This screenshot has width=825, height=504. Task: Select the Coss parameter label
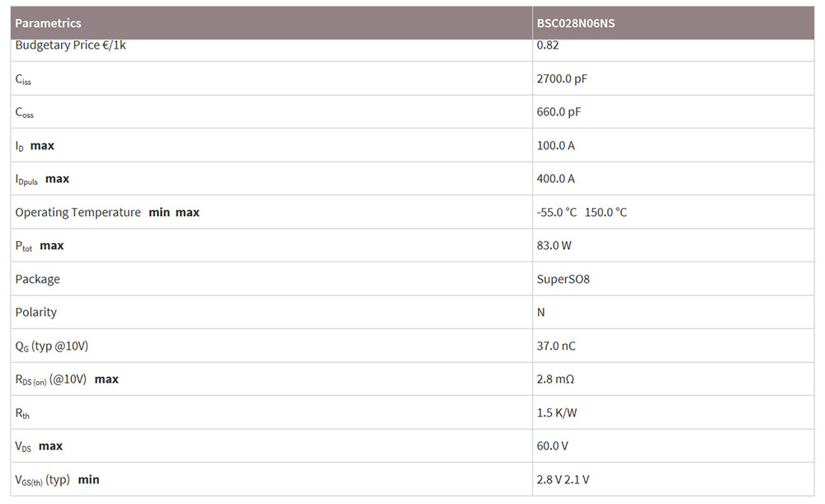click(25, 112)
